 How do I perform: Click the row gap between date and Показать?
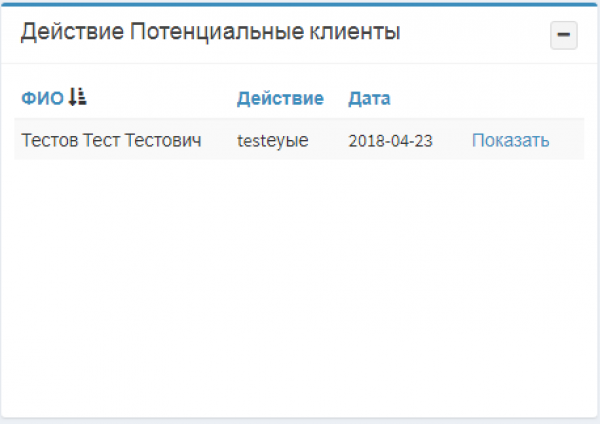[x=452, y=141]
